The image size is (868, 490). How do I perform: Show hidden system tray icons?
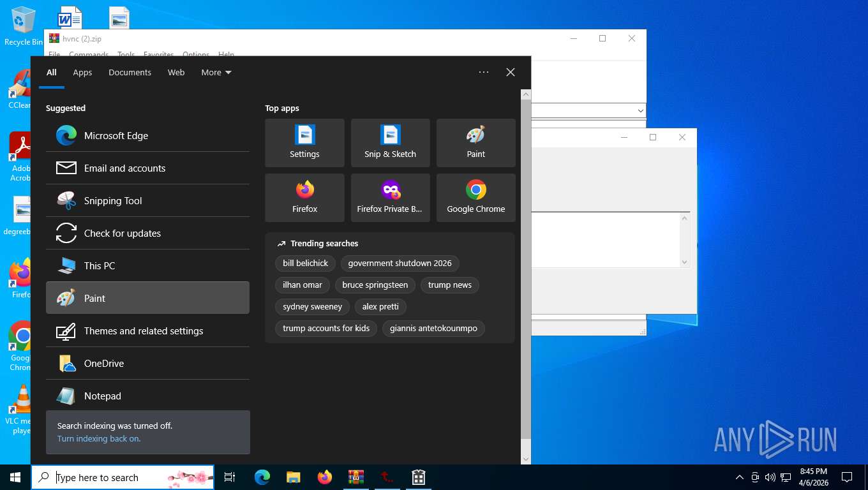coord(740,477)
